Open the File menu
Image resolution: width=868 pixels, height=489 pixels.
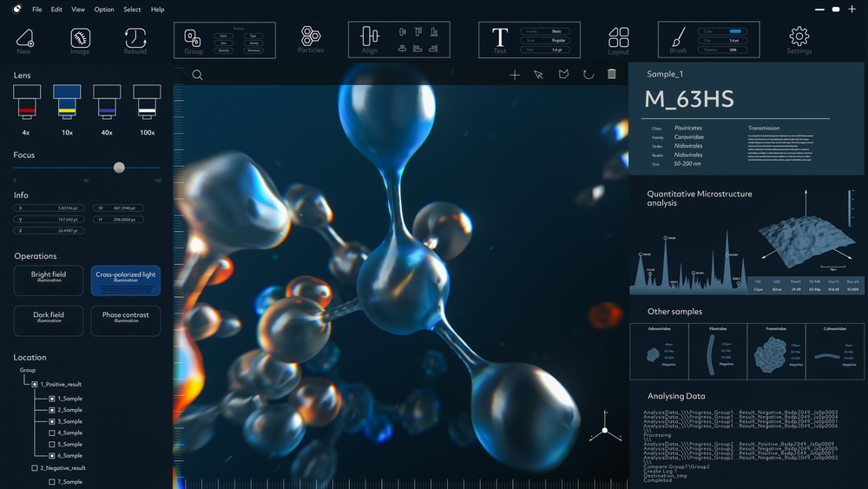pos(37,10)
